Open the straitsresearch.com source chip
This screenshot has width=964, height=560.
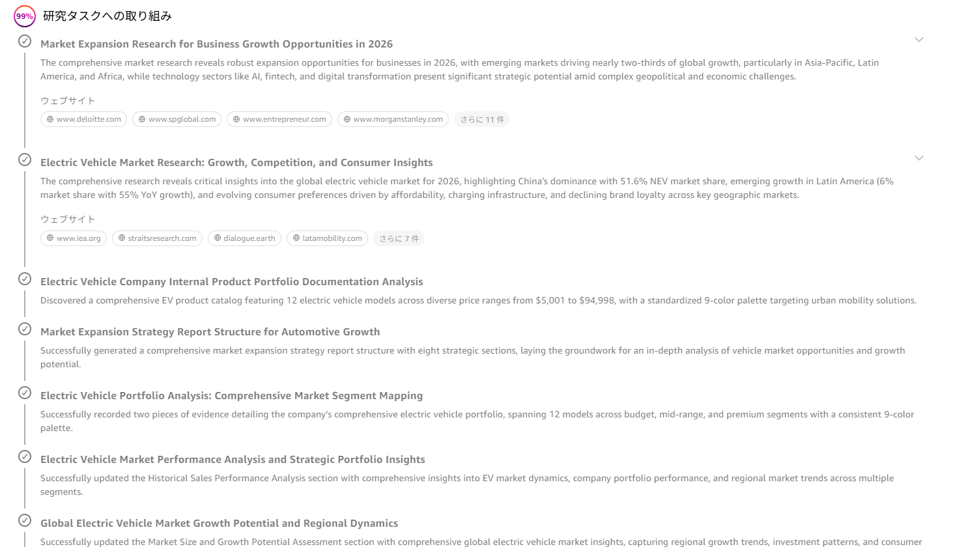coord(157,239)
